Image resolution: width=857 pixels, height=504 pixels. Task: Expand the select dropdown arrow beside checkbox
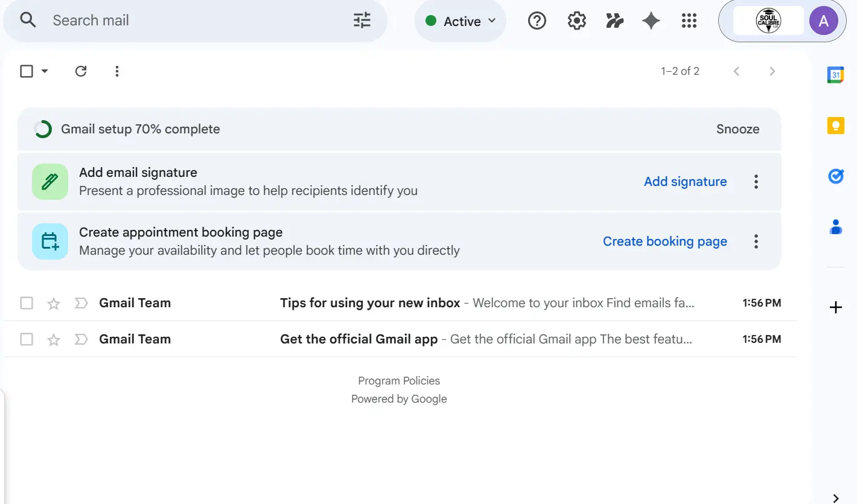coord(44,71)
